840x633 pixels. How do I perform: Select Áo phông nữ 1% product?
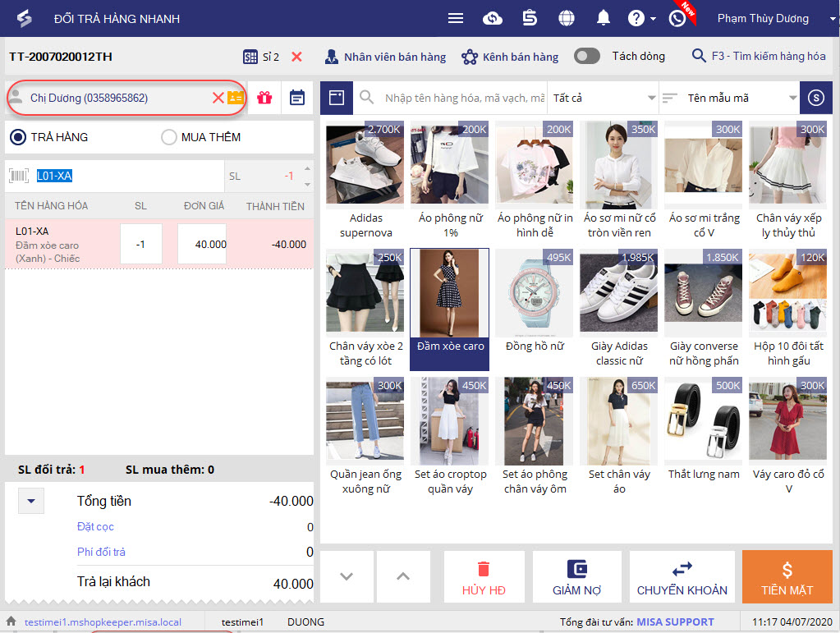(450, 181)
